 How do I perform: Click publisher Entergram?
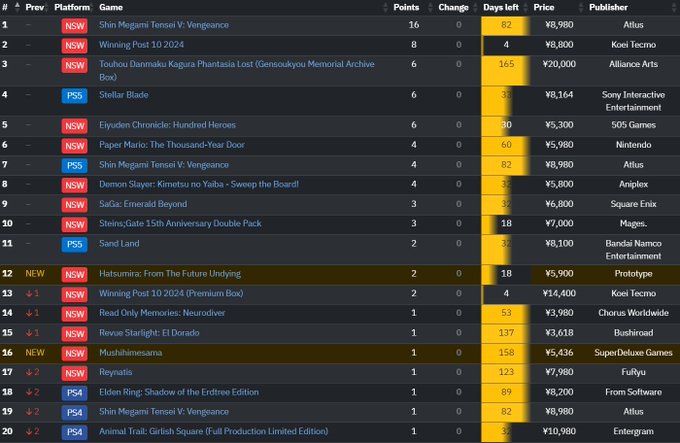[633, 431]
